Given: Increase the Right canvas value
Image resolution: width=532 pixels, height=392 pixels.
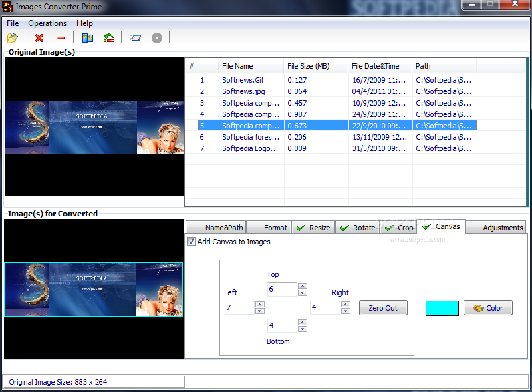Looking at the screenshot, I should [346, 304].
